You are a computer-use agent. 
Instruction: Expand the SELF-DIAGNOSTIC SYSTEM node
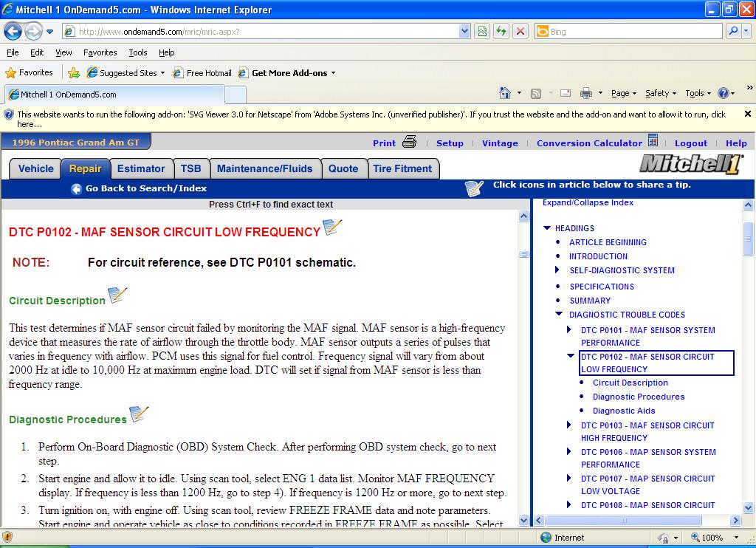[x=557, y=270]
